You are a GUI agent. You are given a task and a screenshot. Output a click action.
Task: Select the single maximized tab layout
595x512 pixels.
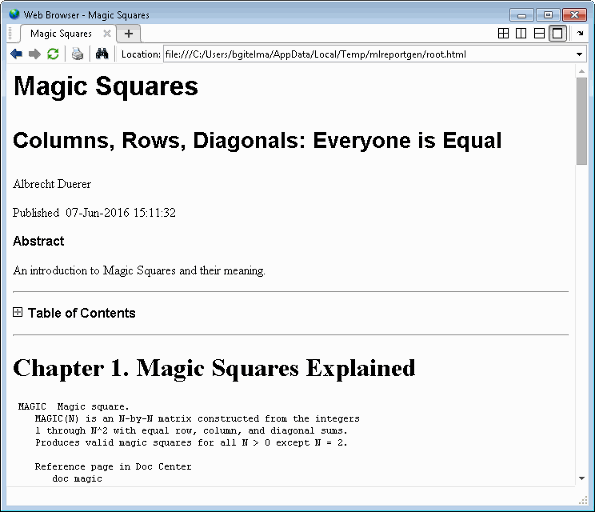point(557,34)
